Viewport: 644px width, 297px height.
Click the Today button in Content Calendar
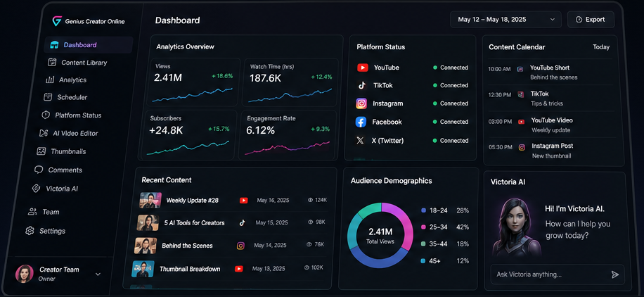(x=601, y=47)
